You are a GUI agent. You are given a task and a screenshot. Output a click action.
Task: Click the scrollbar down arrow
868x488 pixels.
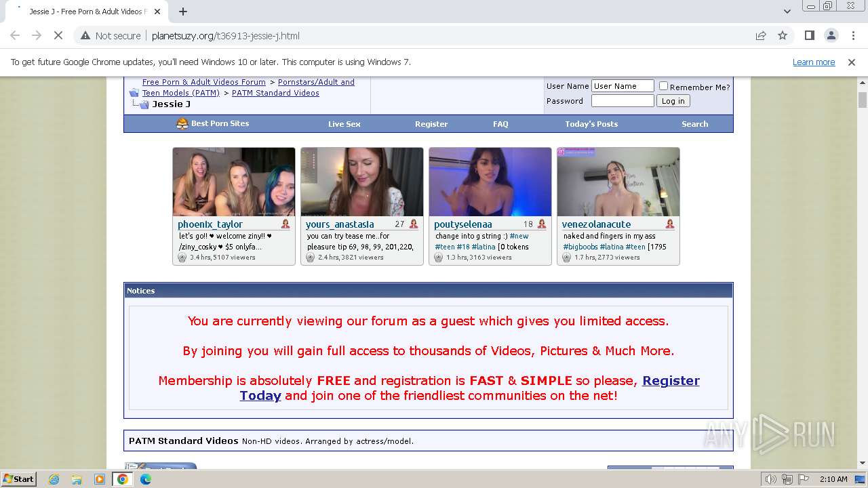(863, 463)
